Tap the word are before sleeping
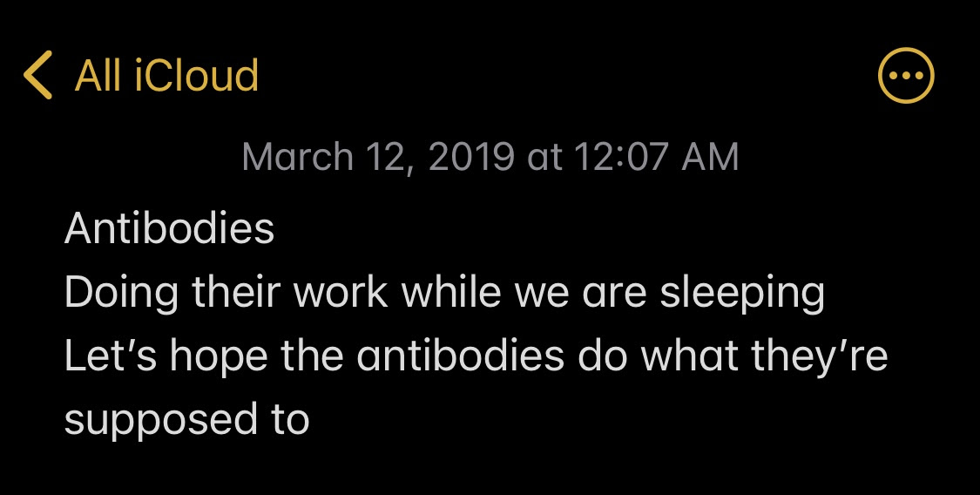 click(x=614, y=294)
